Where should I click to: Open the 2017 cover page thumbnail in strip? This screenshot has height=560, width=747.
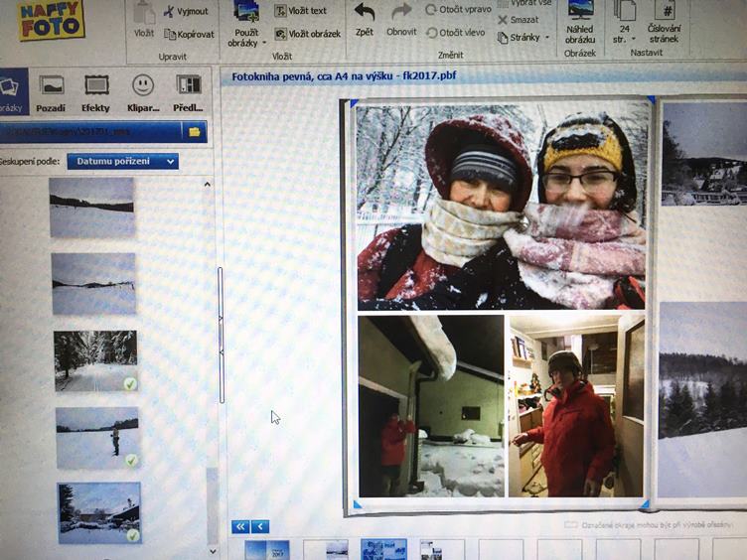coord(267,549)
